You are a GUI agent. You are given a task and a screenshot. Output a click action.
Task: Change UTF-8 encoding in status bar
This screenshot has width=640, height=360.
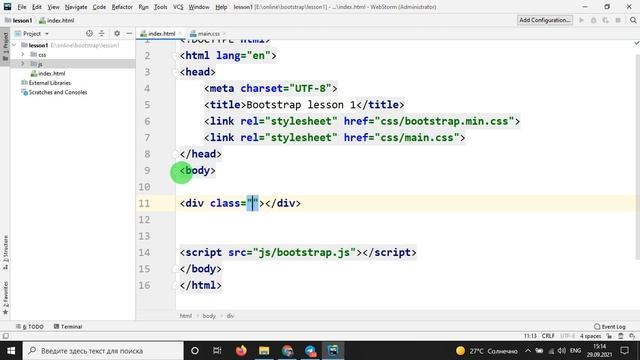click(x=567, y=336)
